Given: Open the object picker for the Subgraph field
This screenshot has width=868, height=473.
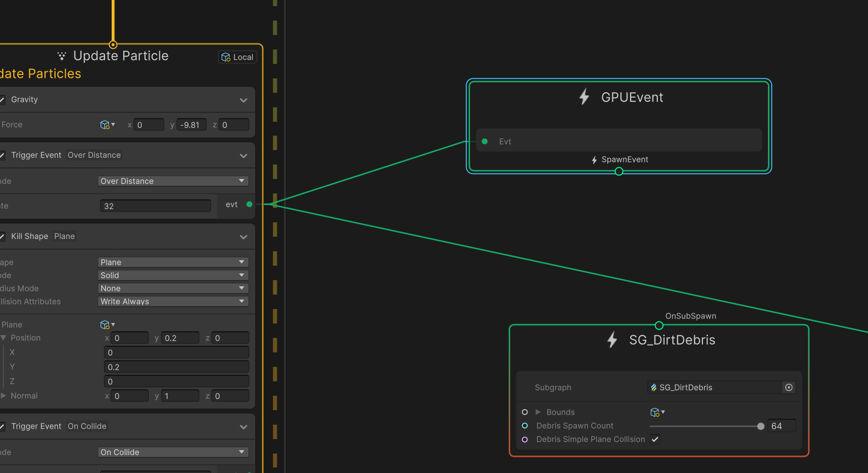Looking at the screenshot, I should click(789, 387).
